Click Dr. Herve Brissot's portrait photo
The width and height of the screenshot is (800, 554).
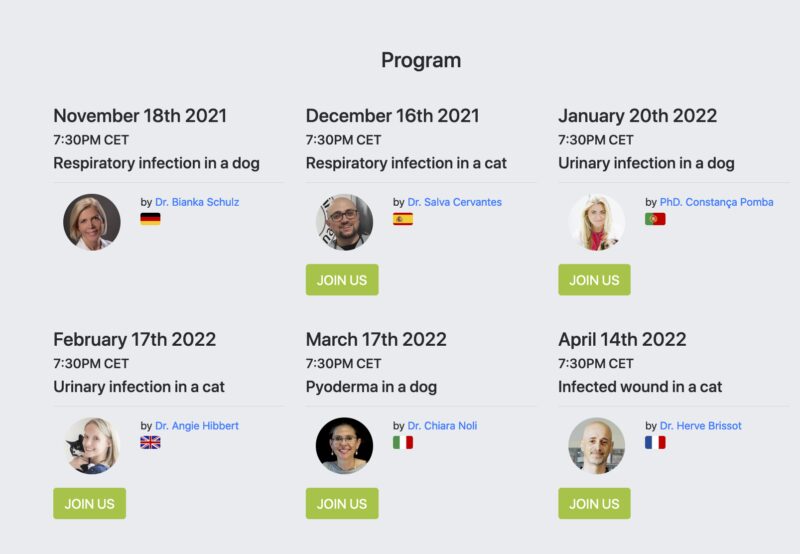click(x=597, y=446)
